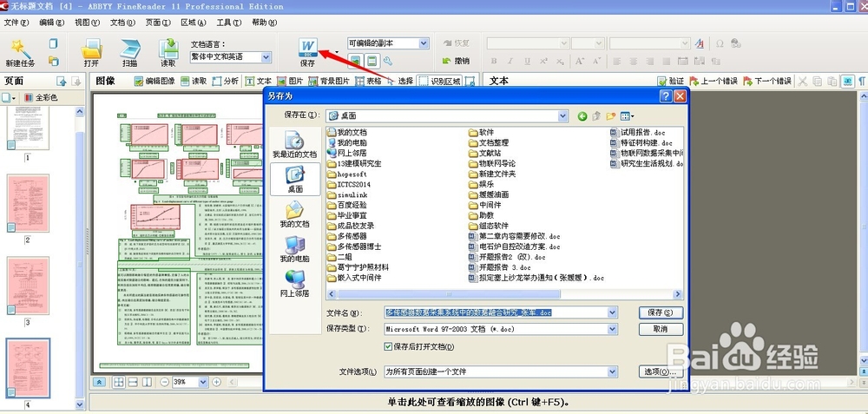Open the views menu dropdown in save dialog
Viewport: 868px width, 414px height.
(x=628, y=115)
